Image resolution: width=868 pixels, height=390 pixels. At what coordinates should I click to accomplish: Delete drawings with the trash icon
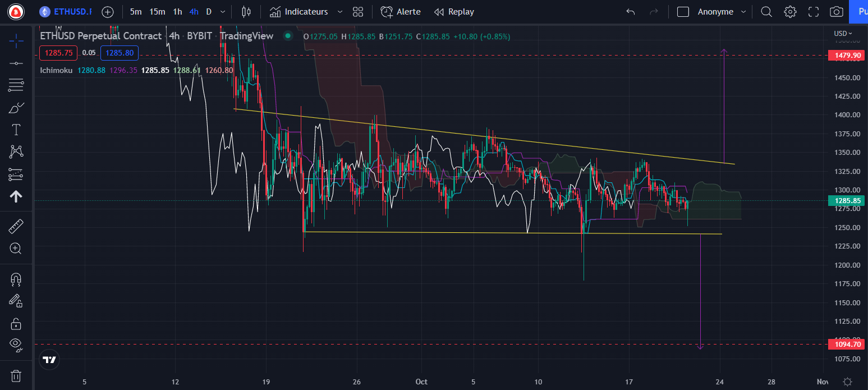[x=16, y=375]
